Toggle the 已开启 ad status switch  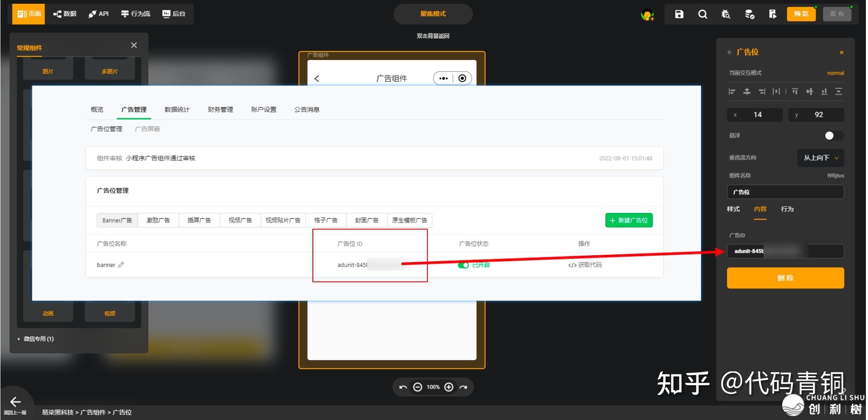click(463, 265)
